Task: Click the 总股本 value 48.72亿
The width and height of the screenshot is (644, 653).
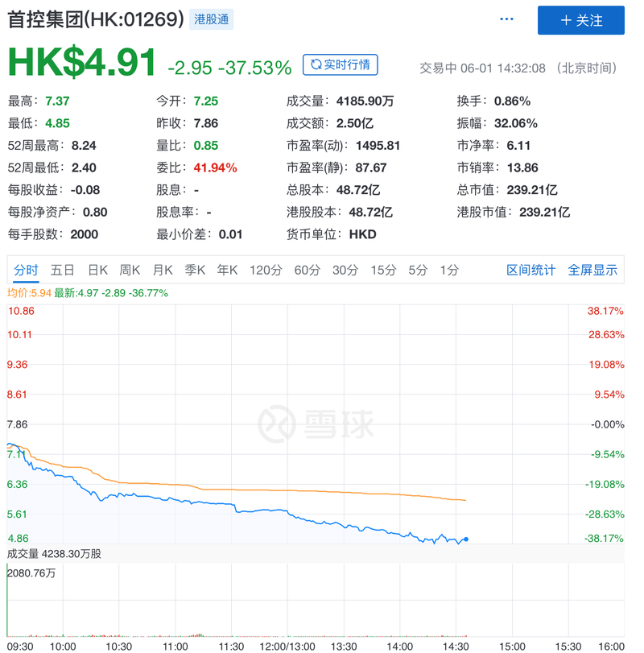Action: pyautogui.click(x=358, y=190)
